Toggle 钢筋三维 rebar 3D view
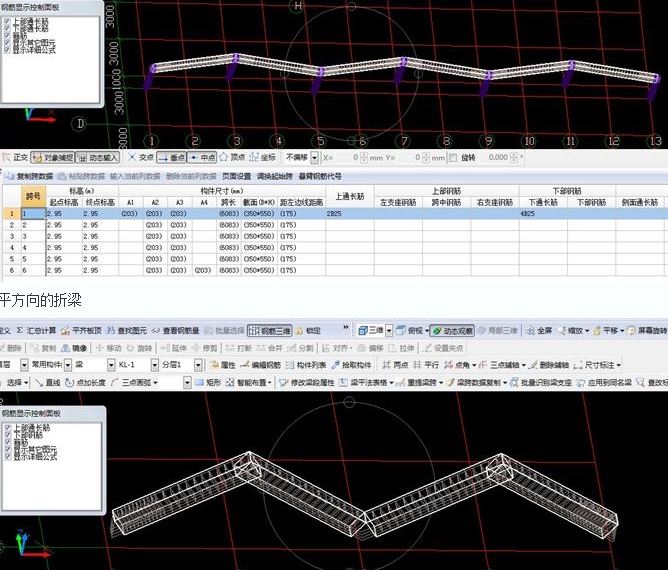Screen dimensions: 668x570 (270, 331)
